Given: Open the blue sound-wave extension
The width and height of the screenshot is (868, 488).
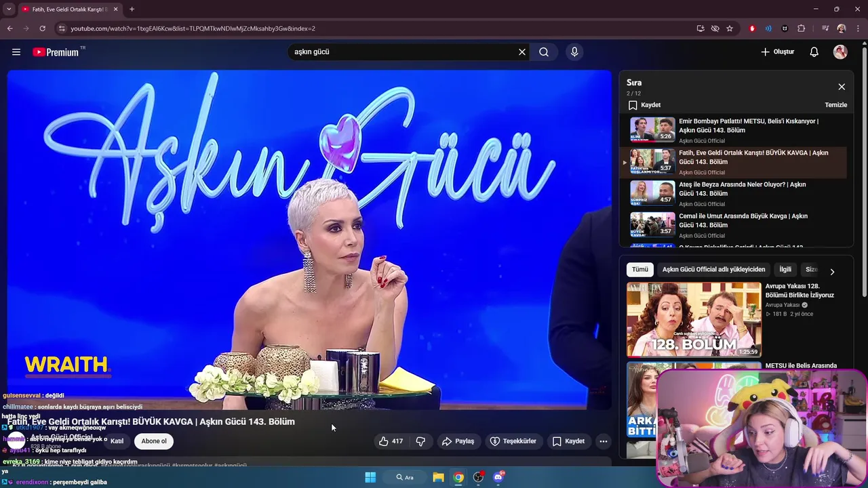Looking at the screenshot, I should (x=768, y=28).
